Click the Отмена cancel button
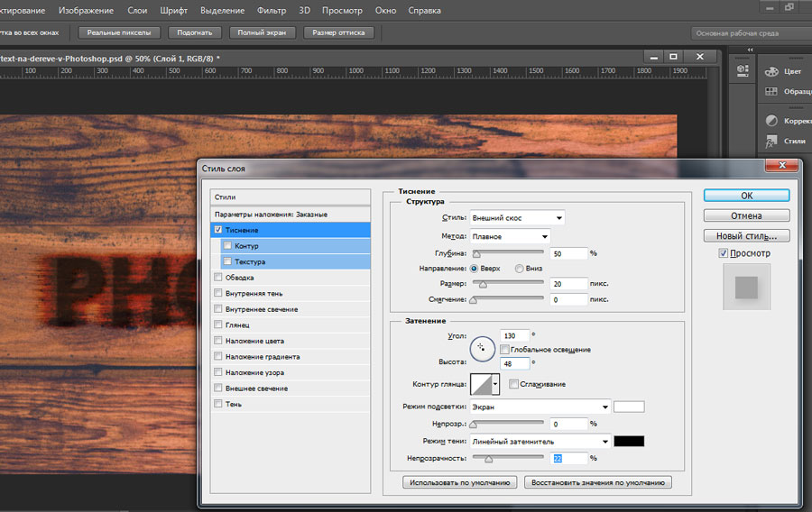This screenshot has width=812, height=512. (746, 215)
